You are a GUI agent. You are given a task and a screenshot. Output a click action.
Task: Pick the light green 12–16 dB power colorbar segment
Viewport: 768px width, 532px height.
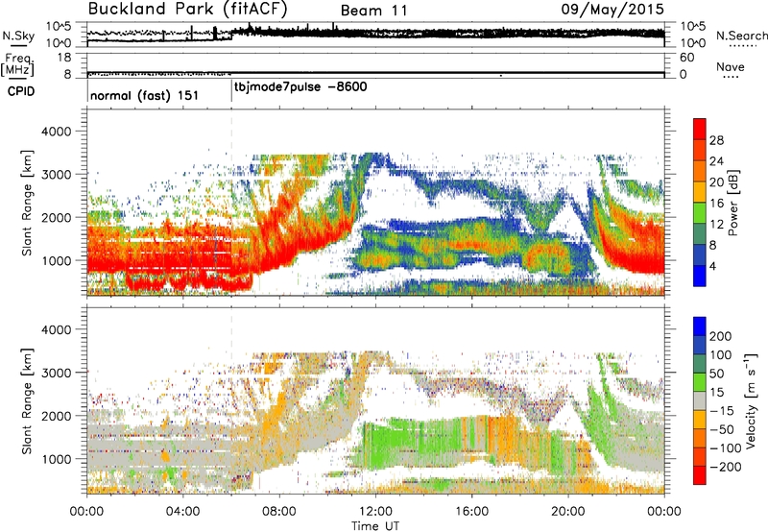click(x=700, y=212)
